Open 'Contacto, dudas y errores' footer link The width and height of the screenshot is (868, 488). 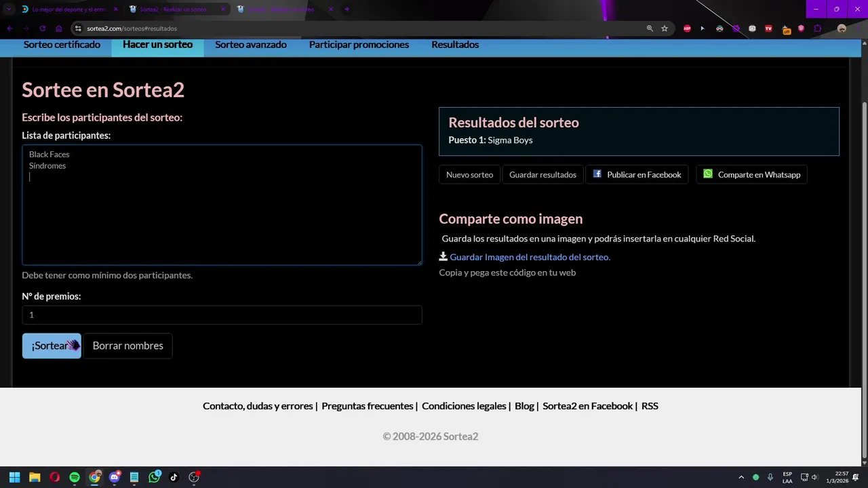(x=258, y=406)
